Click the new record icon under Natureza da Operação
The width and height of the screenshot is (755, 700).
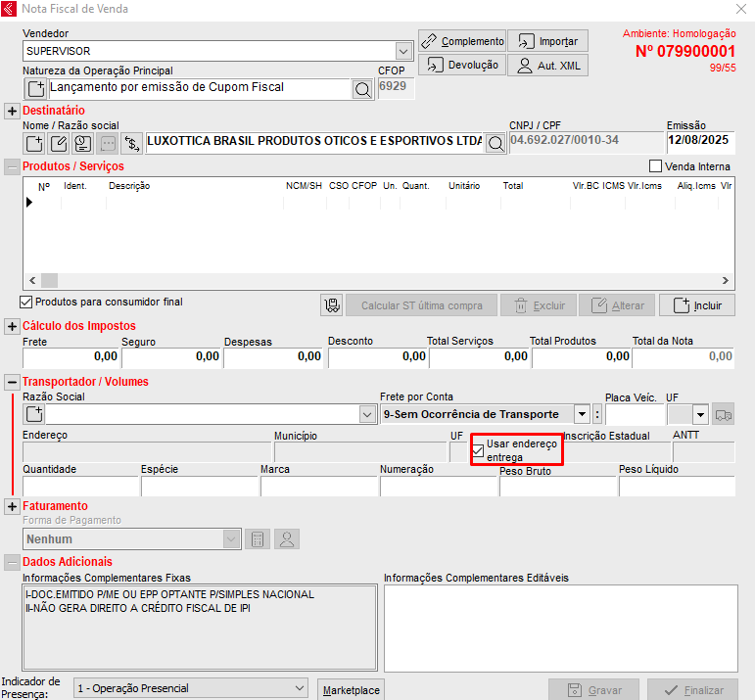[35, 89]
